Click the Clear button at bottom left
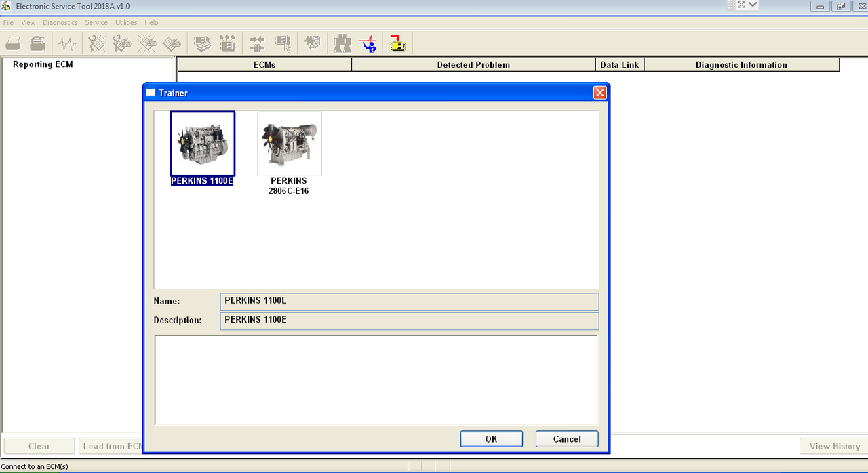The height and width of the screenshot is (473, 868). tap(39, 446)
